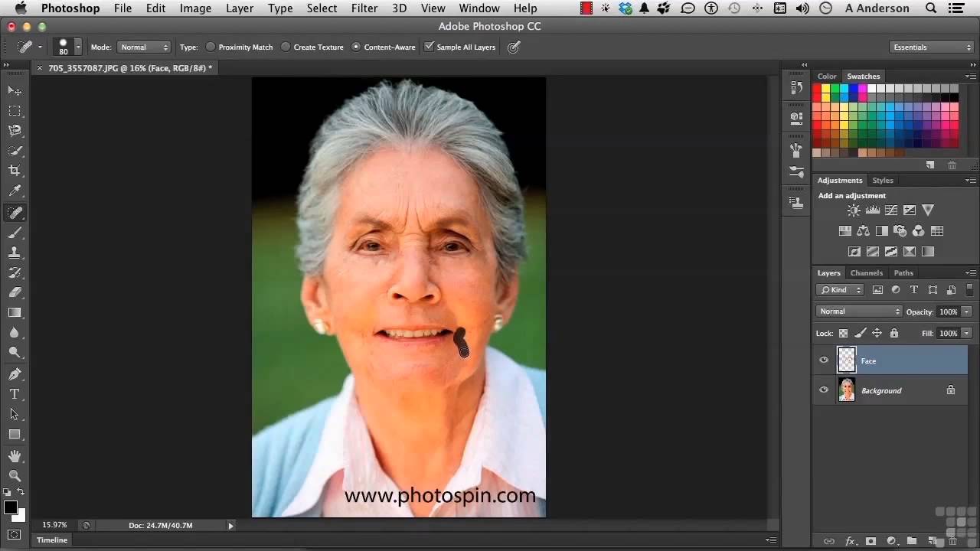Select the Blur tool
The image size is (980, 551).
(x=15, y=332)
